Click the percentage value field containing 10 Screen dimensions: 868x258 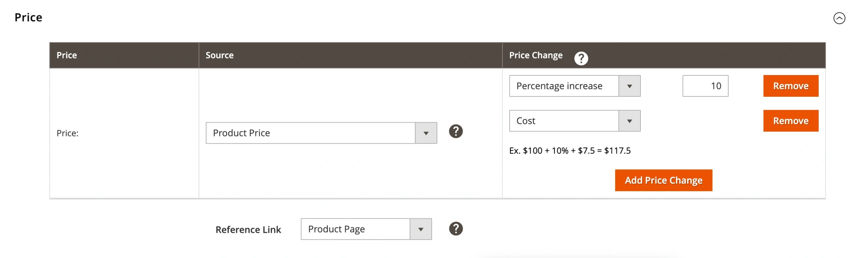pyautogui.click(x=705, y=86)
